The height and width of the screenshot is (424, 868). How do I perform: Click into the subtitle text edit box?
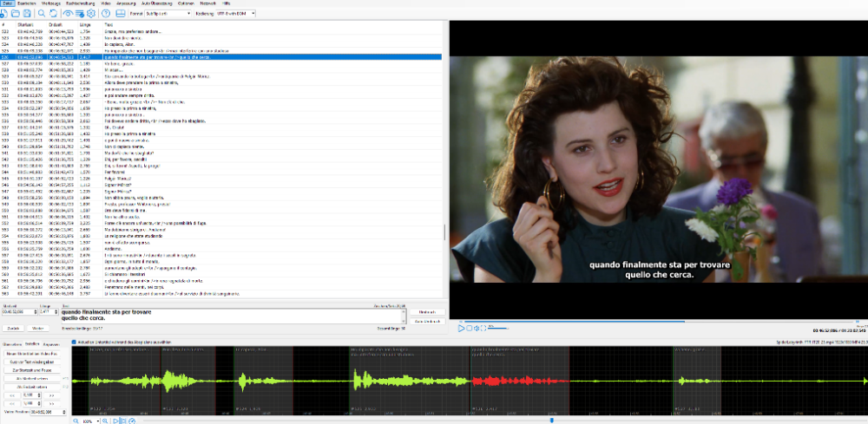coord(233,316)
